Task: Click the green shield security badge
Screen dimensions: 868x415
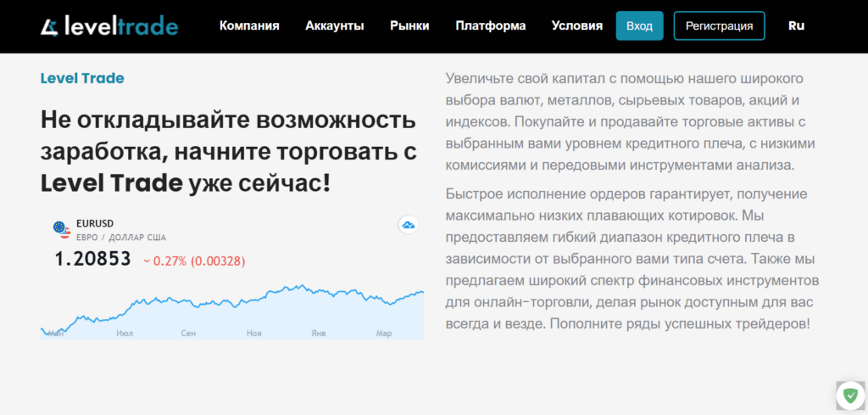Action: pos(849,395)
